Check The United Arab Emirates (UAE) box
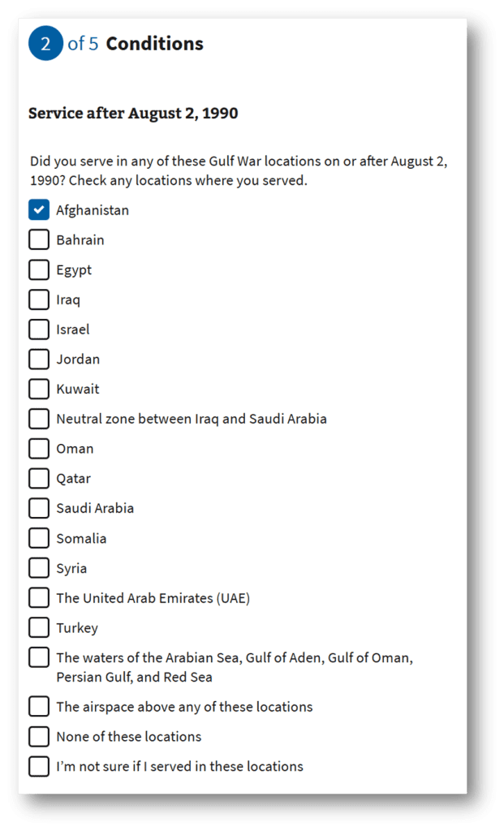Image resolution: width=504 pixels, height=831 pixels. [x=38, y=597]
